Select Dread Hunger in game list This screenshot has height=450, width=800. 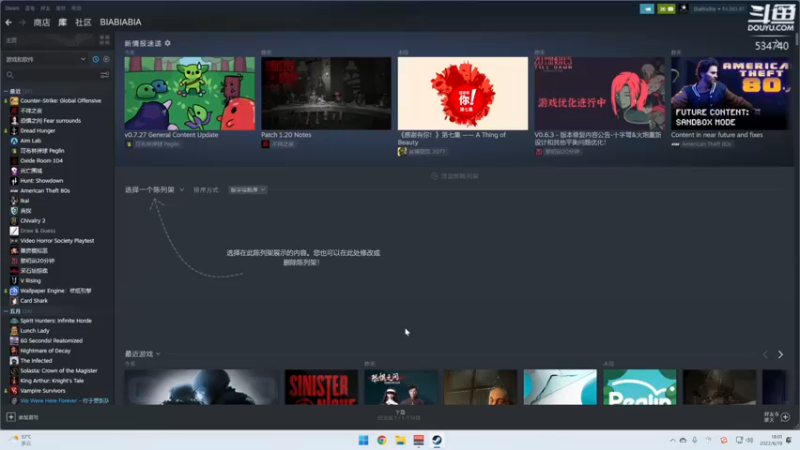click(x=37, y=131)
